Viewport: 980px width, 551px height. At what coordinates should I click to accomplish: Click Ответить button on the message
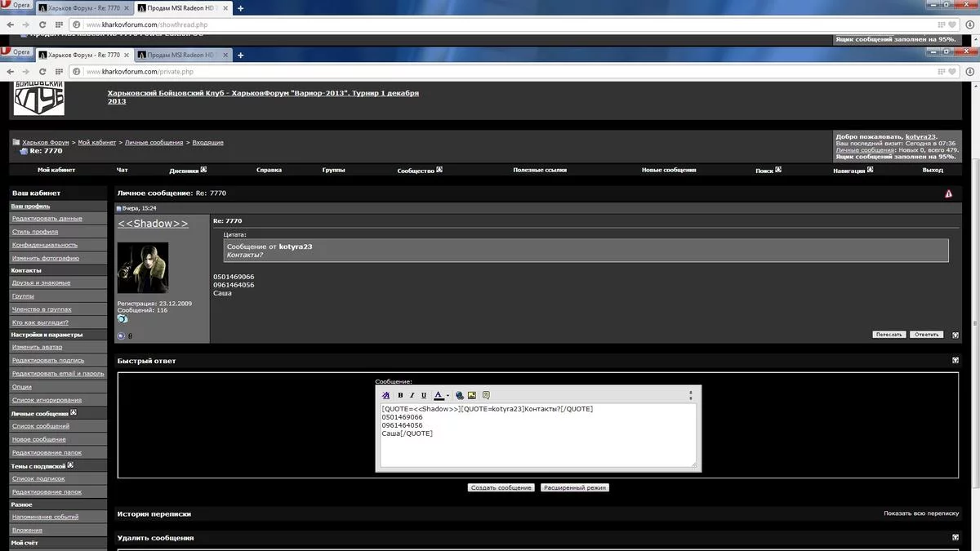[x=926, y=335]
